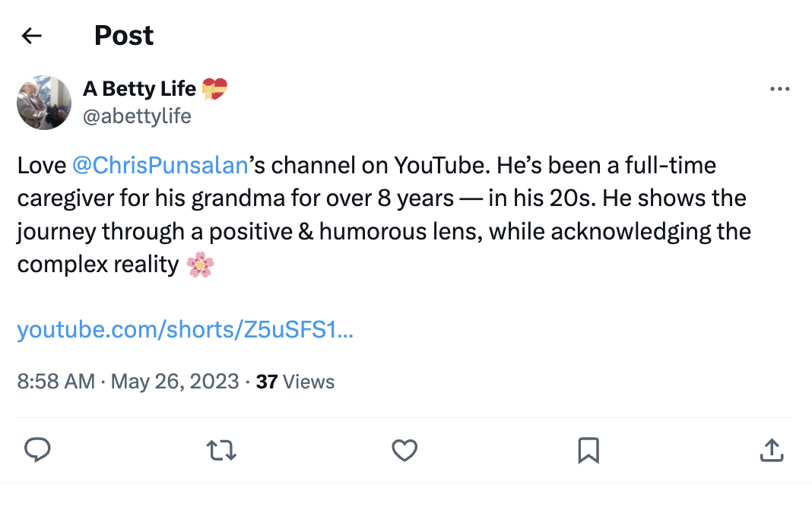Go back using the arrow icon
Screen dimensions: 812x523
(31, 35)
